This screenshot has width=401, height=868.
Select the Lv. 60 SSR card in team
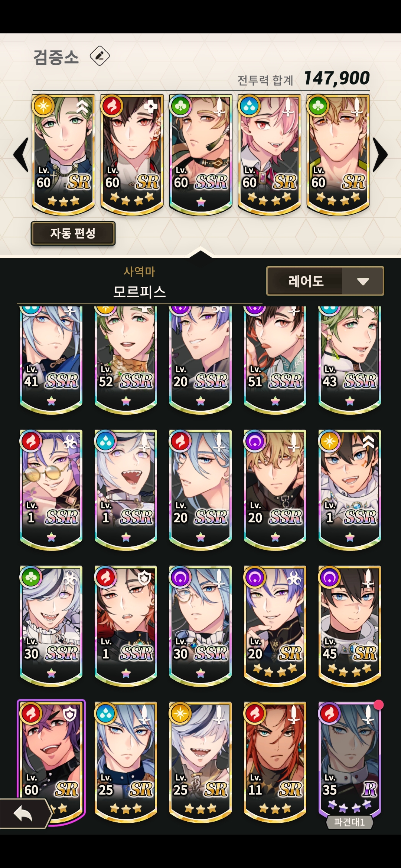click(201, 154)
